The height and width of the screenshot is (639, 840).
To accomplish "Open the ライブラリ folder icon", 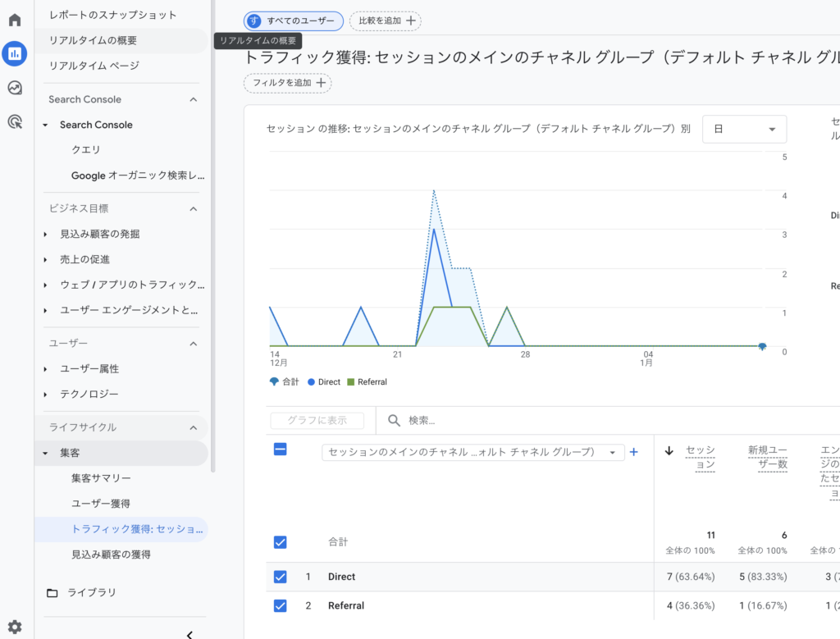I will tap(52, 593).
